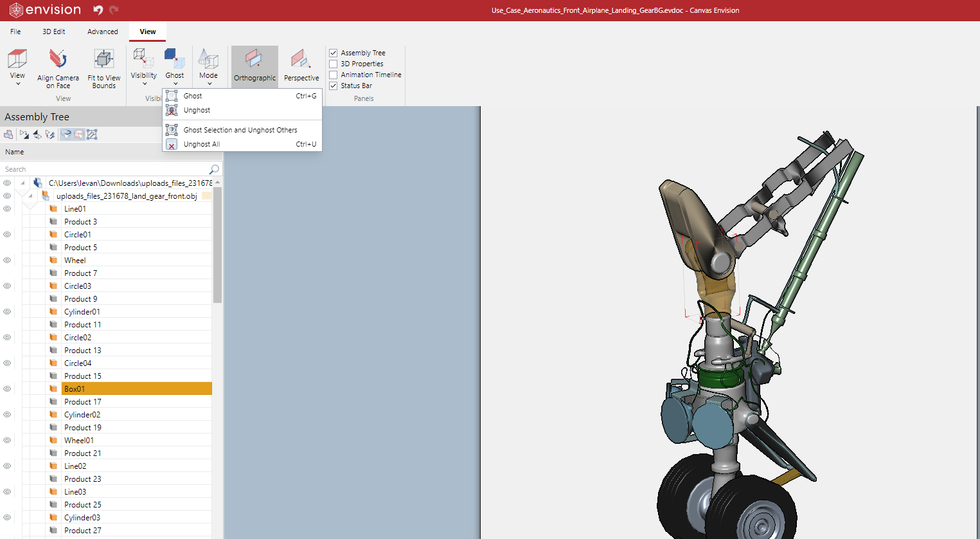Viewport: 980px width, 539px height.
Task: Choose Ghost from the dropdown menu
Action: 242,96
